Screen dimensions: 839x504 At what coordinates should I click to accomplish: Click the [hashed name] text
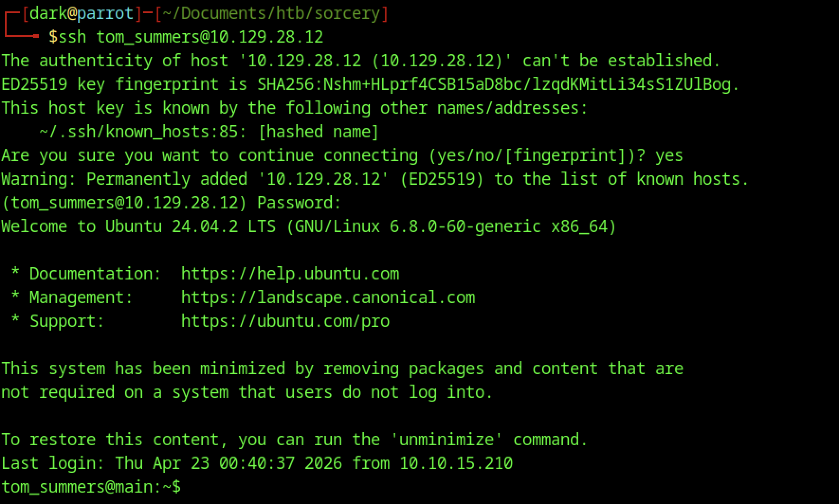point(318,132)
